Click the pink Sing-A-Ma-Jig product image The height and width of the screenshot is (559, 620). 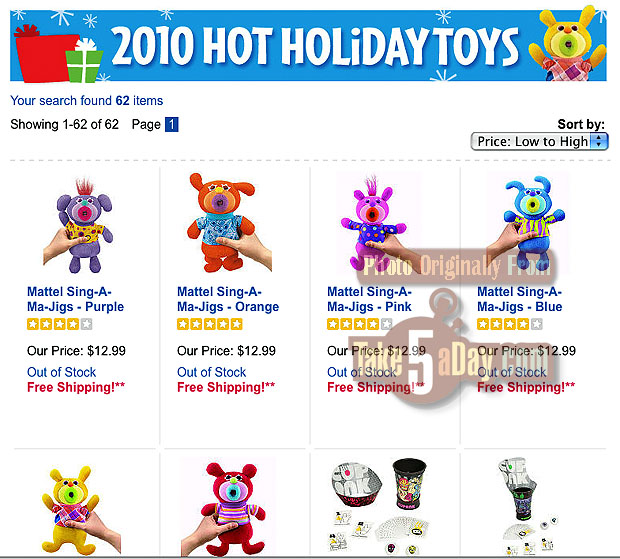click(x=373, y=224)
